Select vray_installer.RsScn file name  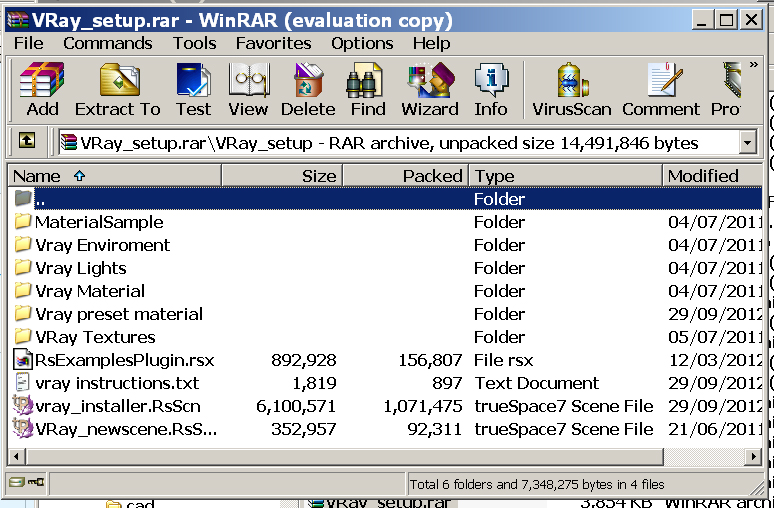(x=118, y=406)
